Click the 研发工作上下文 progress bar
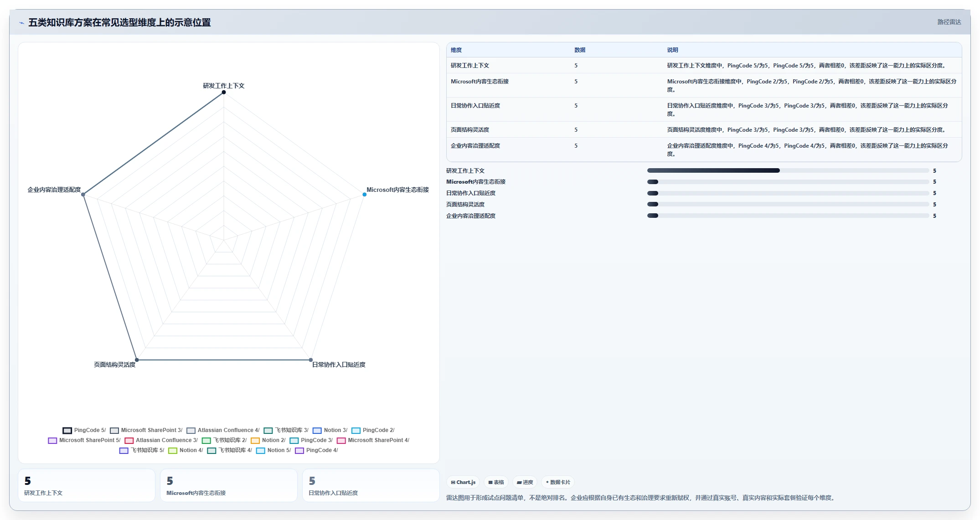The height and width of the screenshot is (520, 980). [788, 170]
